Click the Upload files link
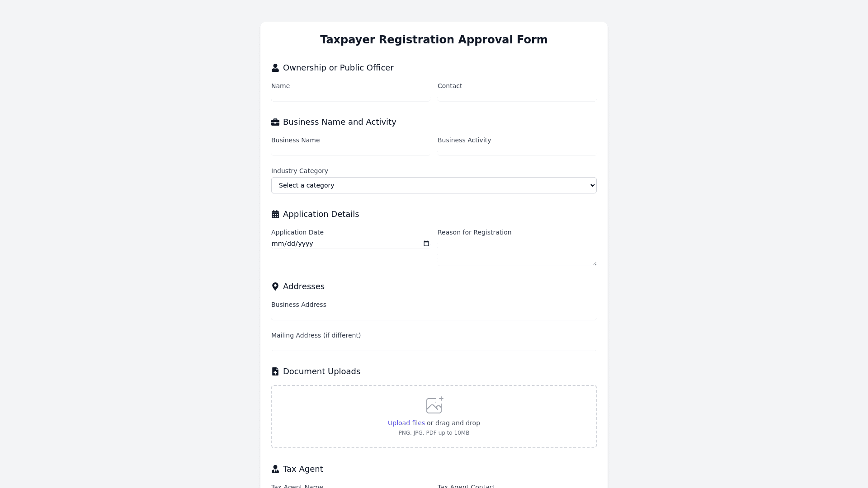 tap(406, 423)
